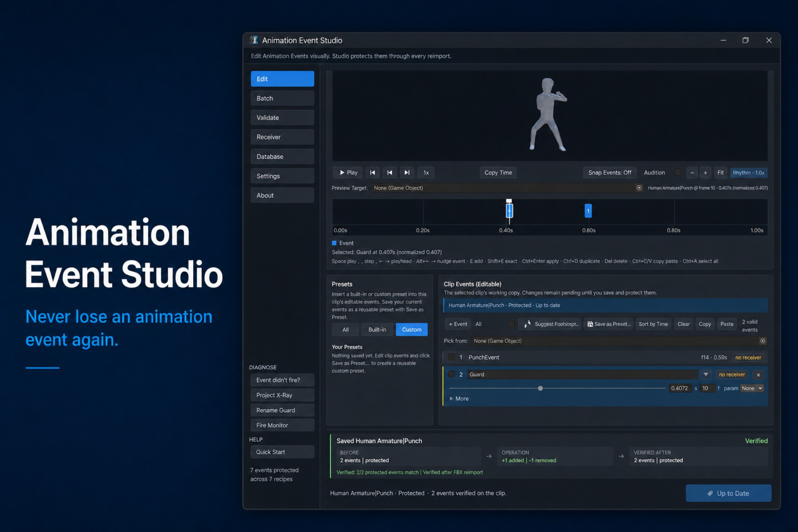Click the Copy events button

(x=705, y=324)
